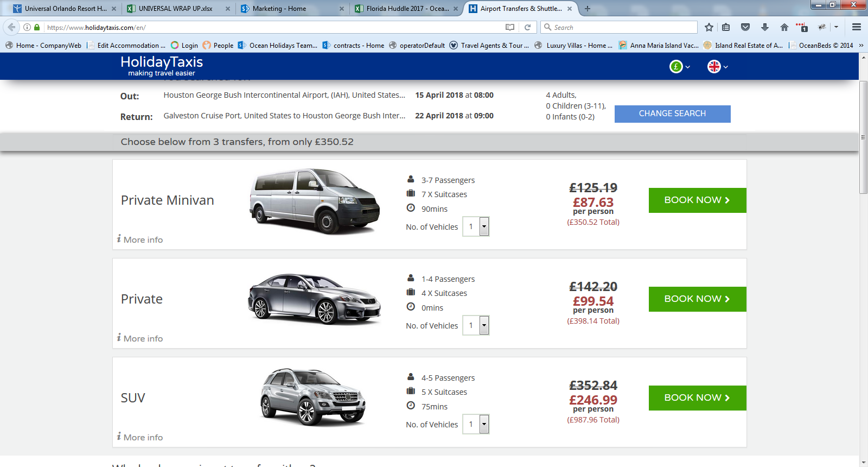868x467 pixels.
Task: Show bookmarks list icon
Action: click(726, 27)
